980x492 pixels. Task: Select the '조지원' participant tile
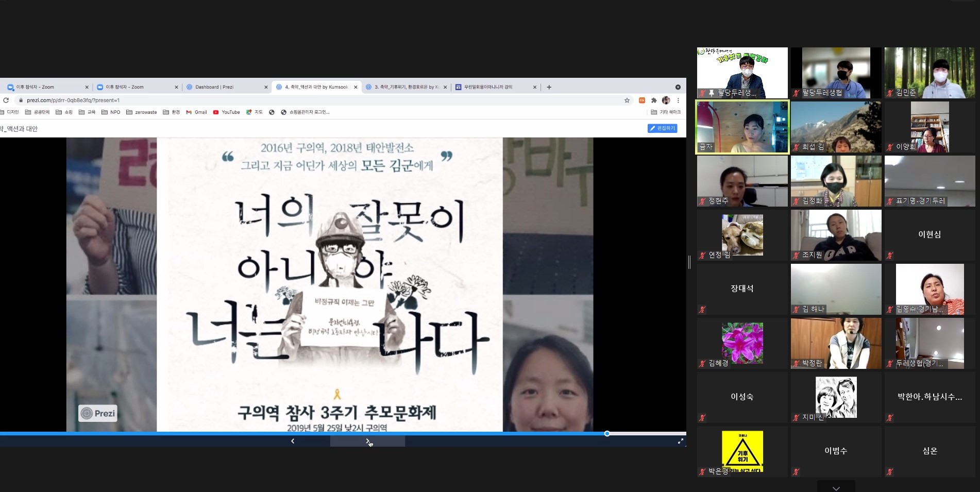836,235
